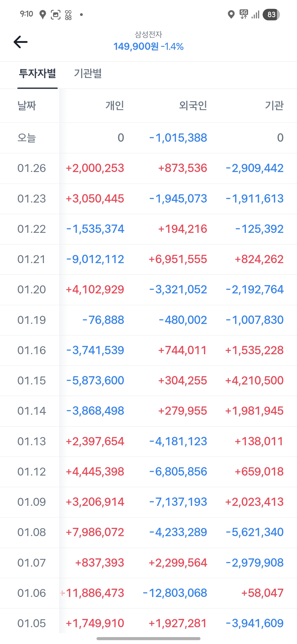Select the 투자자별 tab

click(x=37, y=73)
